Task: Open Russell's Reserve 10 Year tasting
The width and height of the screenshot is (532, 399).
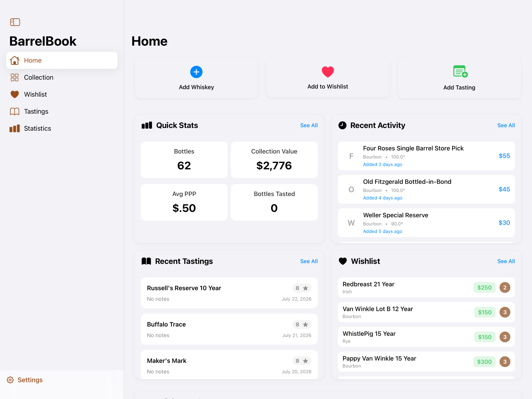Action: pos(229,293)
